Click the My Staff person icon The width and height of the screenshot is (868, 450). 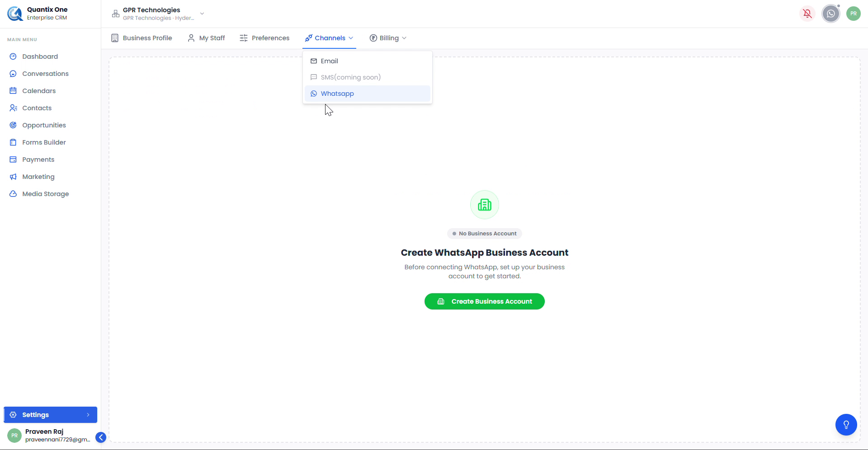click(191, 38)
